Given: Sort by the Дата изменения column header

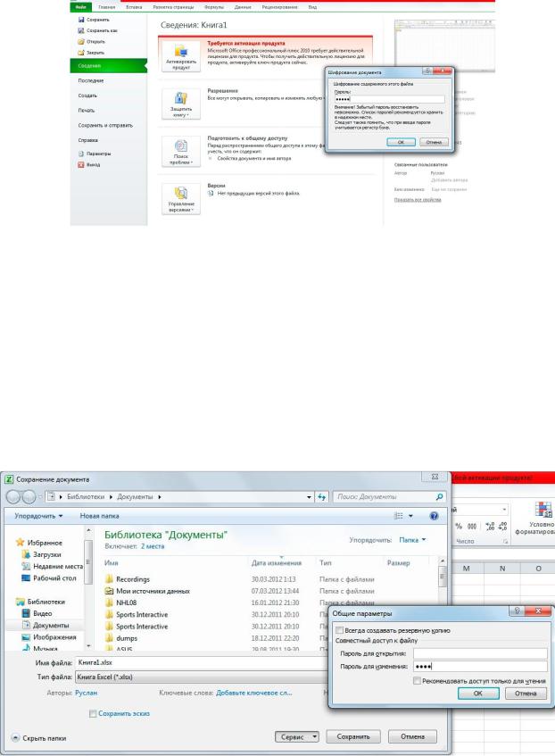Looking at the screenshot, I should 277,562.
